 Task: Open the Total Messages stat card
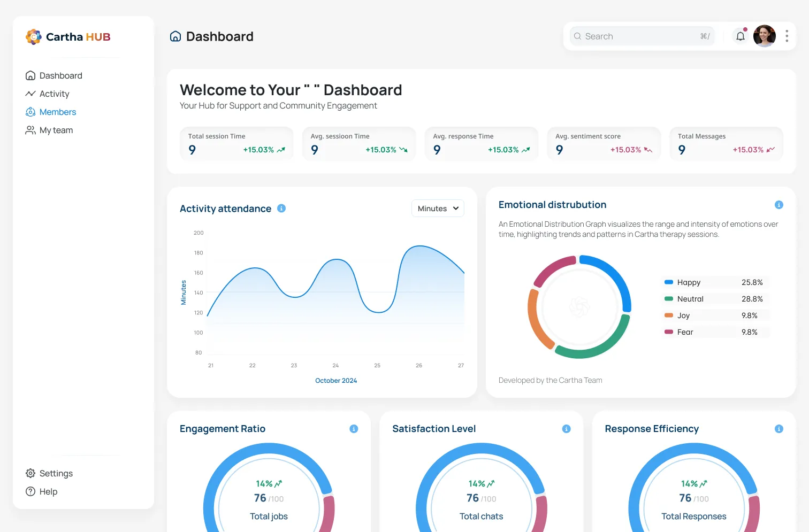[727, 144]
